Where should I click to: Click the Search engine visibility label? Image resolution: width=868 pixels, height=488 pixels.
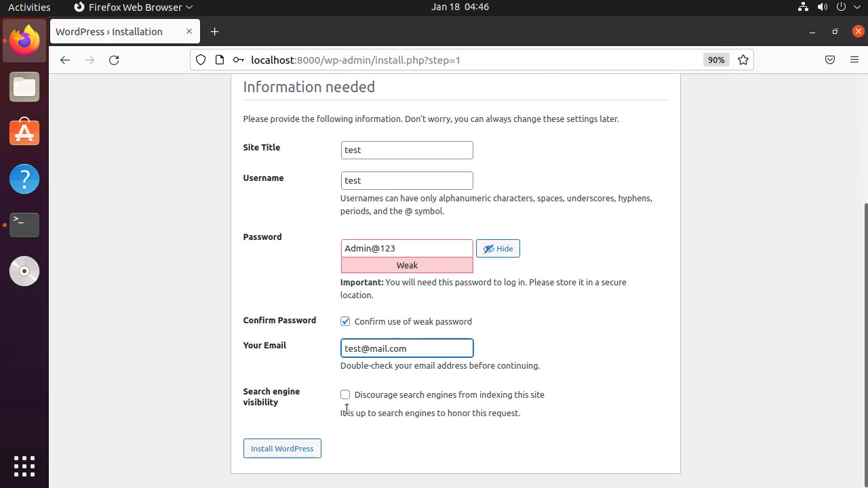point(271,396)
